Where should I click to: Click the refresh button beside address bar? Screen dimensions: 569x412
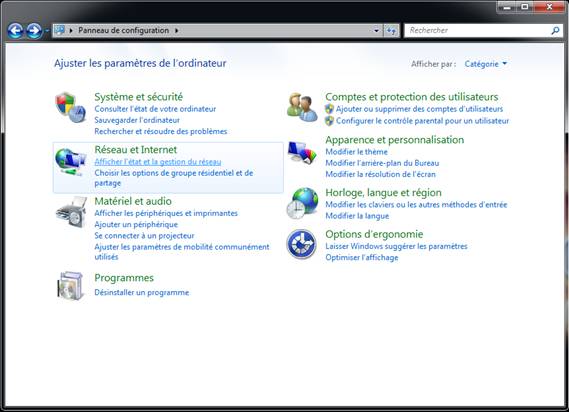click(x=391, y=30)
